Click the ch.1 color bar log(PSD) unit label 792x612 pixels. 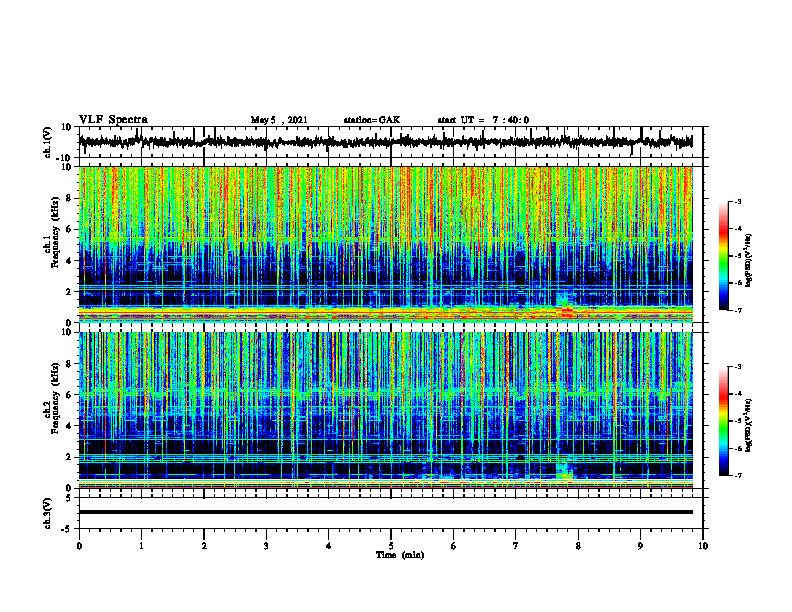coord(749,261)
